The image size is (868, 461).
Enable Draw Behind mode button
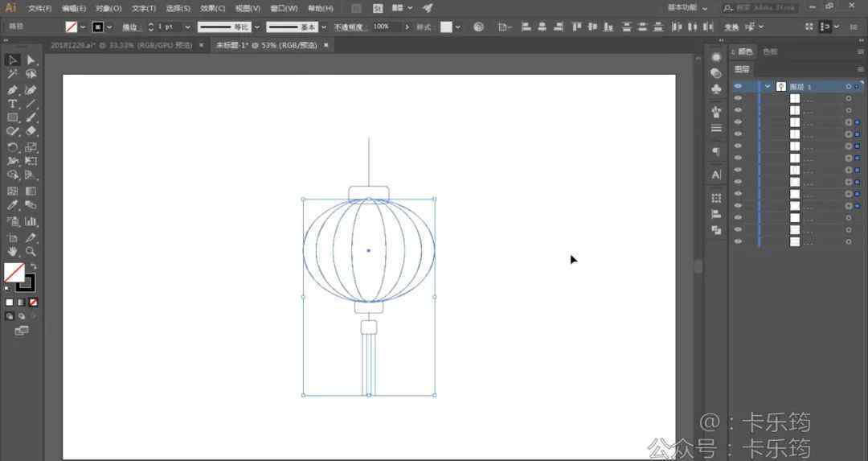coord(21,316)
